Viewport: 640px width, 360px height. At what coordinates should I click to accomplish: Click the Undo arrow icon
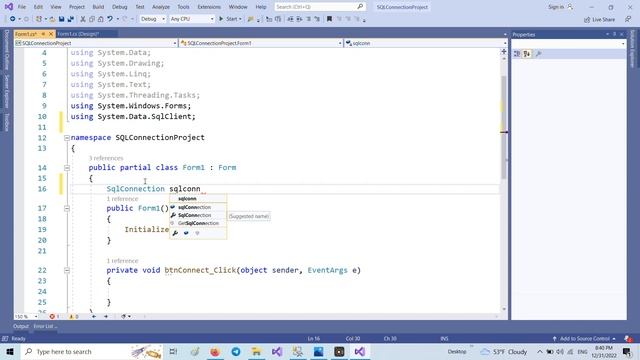click(110, 19)
